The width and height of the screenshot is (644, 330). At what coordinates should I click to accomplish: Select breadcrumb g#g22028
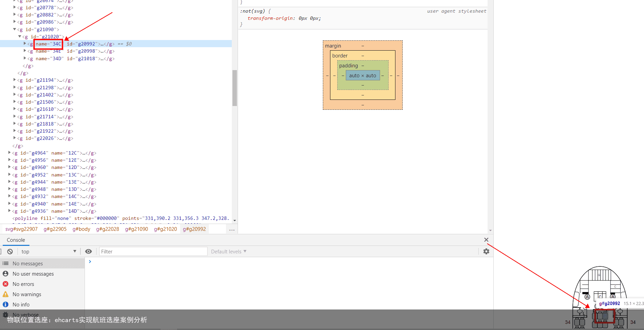[x=108, y=229]
